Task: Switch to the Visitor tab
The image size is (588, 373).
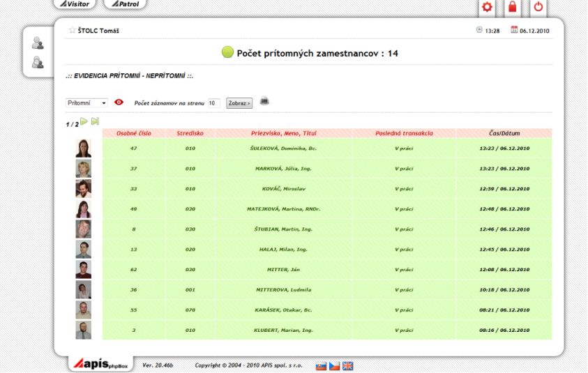Action: (x=76, y=4)
